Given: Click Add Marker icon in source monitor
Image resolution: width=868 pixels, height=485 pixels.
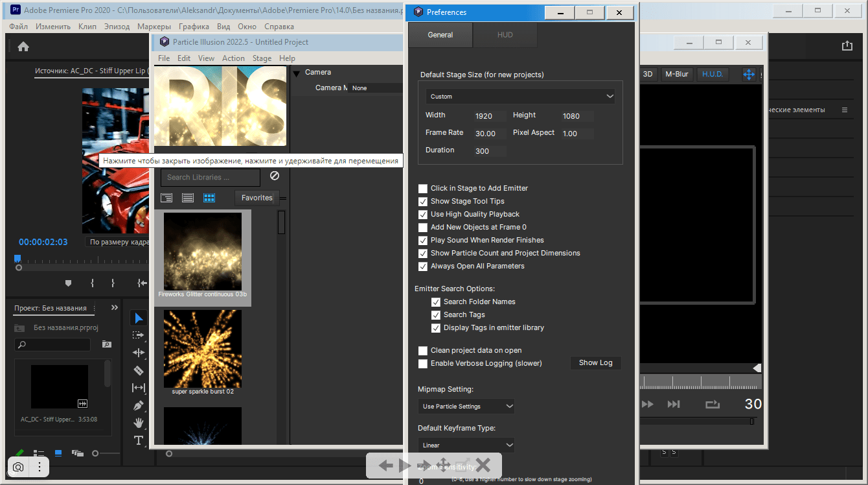Looking at the screenshot, I should 69,283.
